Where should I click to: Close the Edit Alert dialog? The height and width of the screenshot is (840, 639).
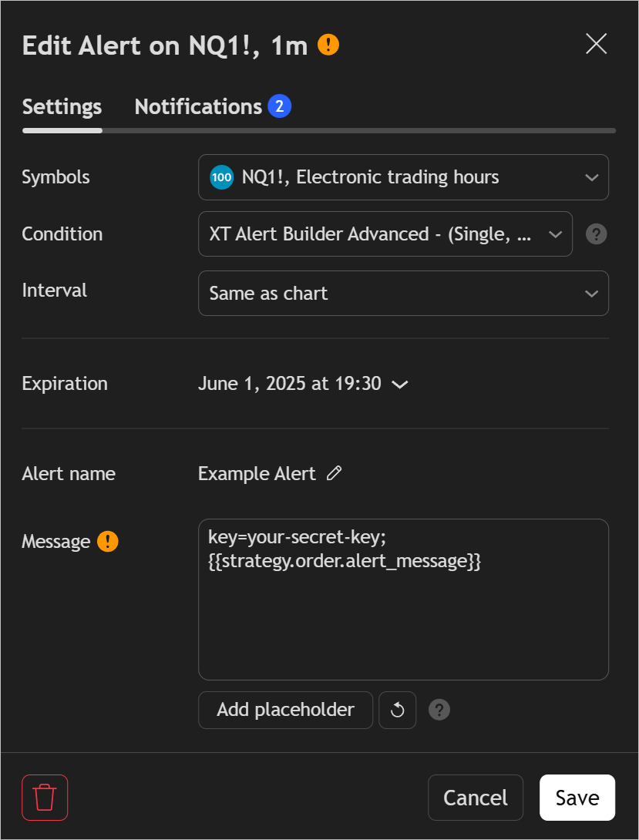[596, 44]
